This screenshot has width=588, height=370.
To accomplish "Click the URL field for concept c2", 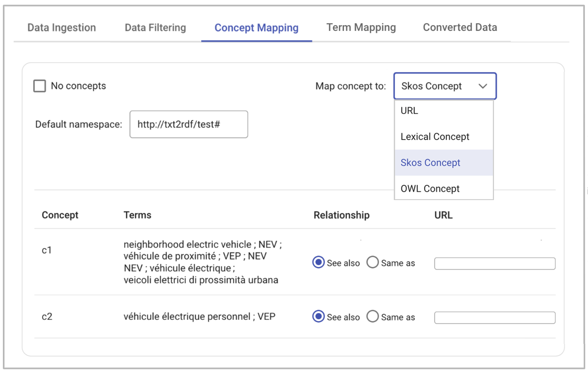I will tap(495, 318).
